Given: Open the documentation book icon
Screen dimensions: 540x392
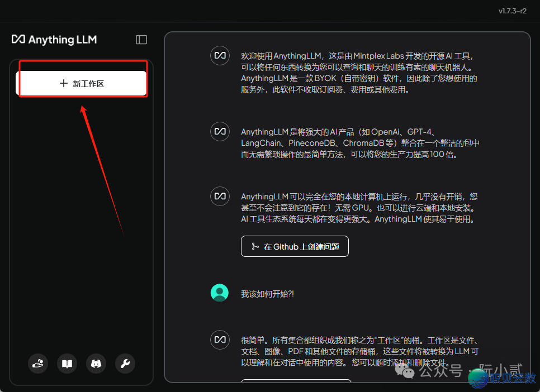Looking at the screenshot, I should pos(67,364).
